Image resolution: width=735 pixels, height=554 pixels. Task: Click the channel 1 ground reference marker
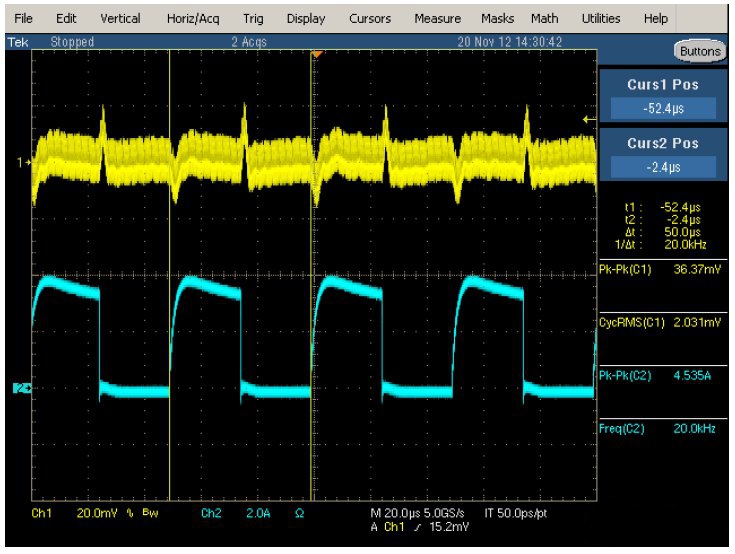click(23, 162)
